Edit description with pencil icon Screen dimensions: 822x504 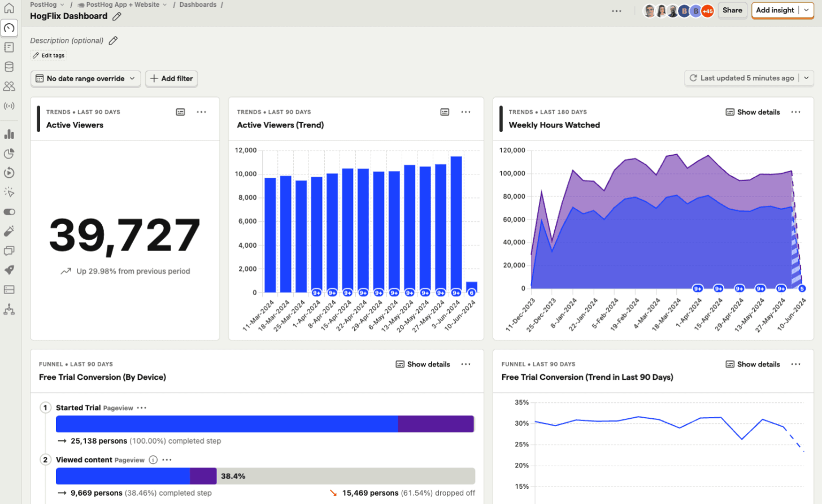click(113, 41)
